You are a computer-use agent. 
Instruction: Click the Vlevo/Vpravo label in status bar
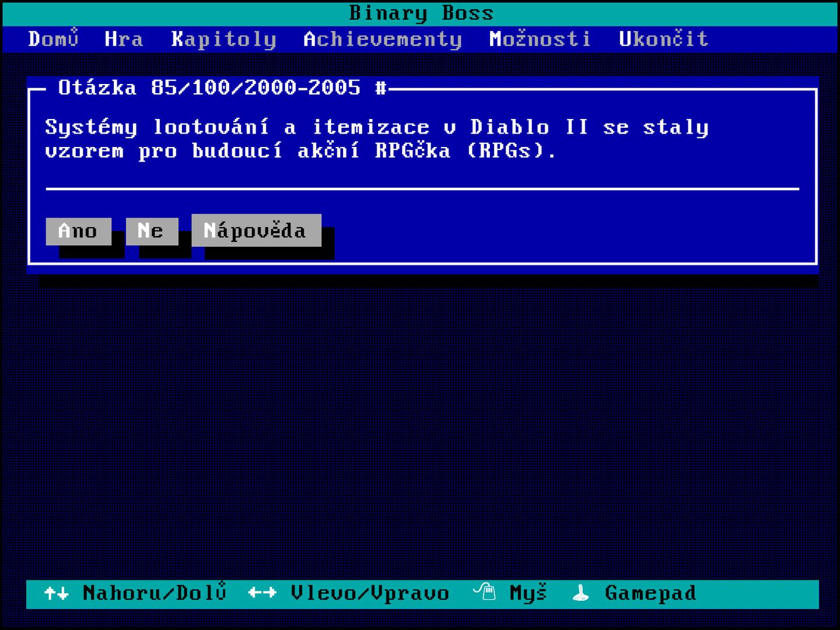370,593
